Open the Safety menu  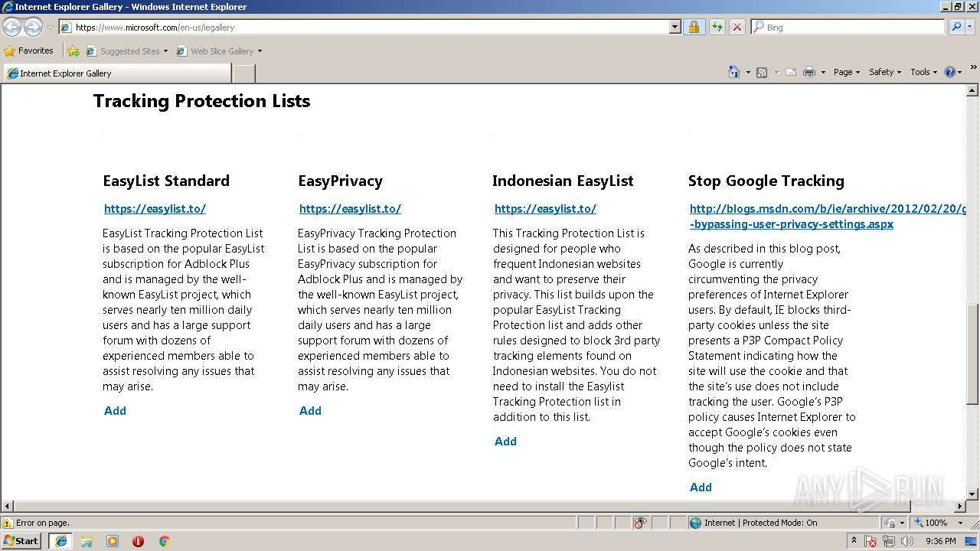click(884, 72)
